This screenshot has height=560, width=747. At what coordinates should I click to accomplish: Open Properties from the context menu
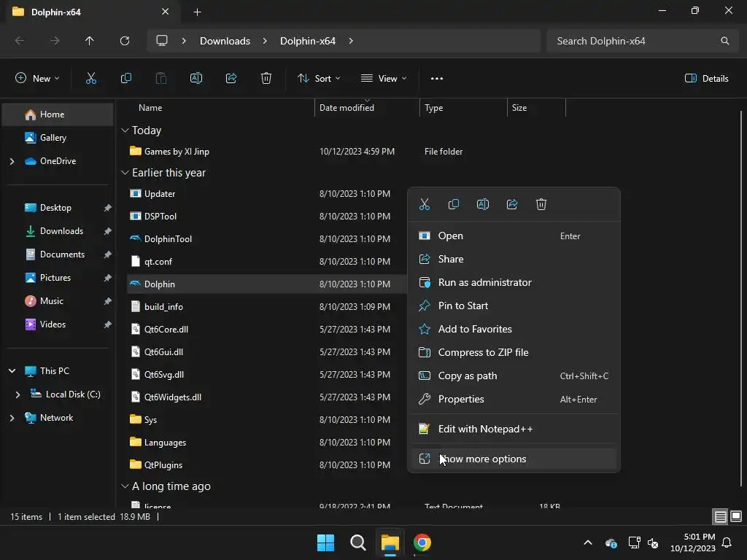pos(514,399)
